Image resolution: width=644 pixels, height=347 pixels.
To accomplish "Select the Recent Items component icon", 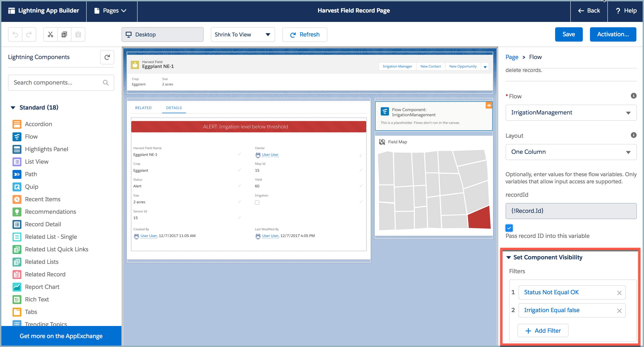I will tap(17, 199).
